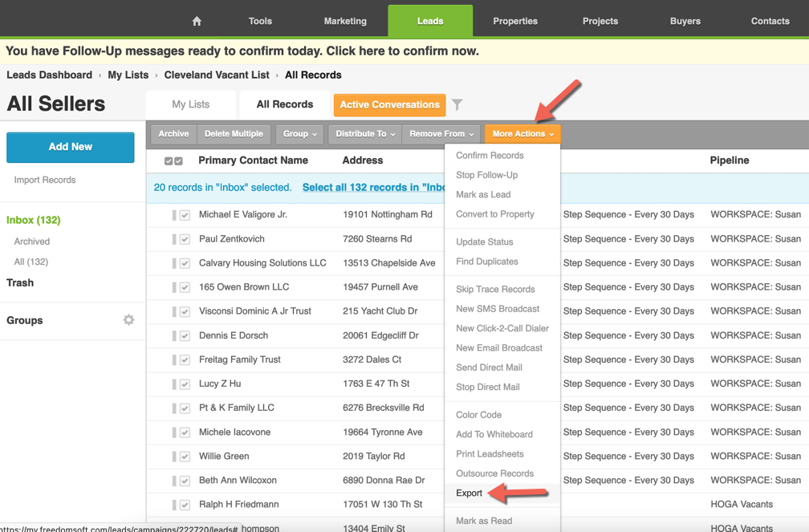Click Active Conversations button
This screenshot has width=809, height=532.
[389, 105]
